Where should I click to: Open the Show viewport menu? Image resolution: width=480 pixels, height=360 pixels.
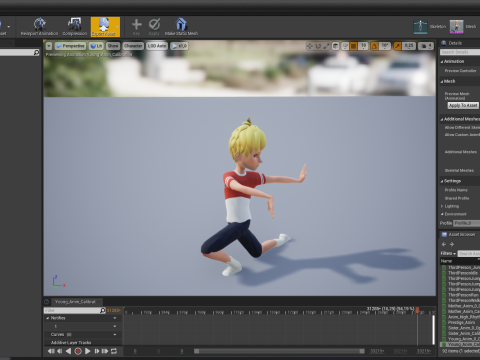113,46
